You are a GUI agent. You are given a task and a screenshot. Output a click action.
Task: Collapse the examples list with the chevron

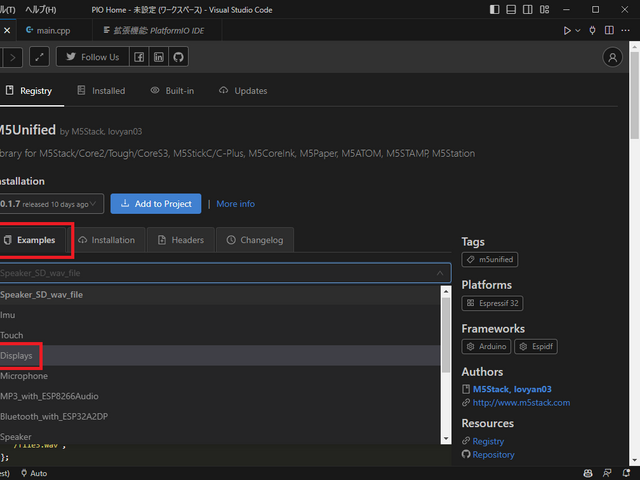click(x=440, y=273)
